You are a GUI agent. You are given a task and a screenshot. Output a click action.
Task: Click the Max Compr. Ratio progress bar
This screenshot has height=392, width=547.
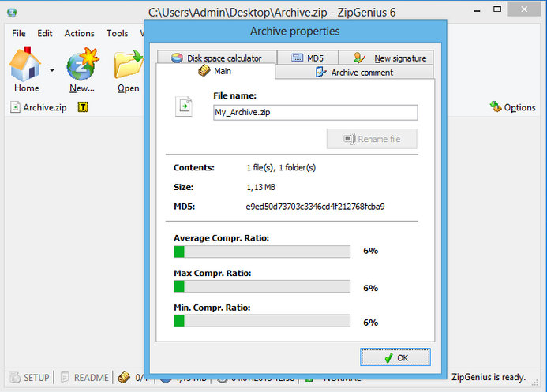(x=262, y=286)
